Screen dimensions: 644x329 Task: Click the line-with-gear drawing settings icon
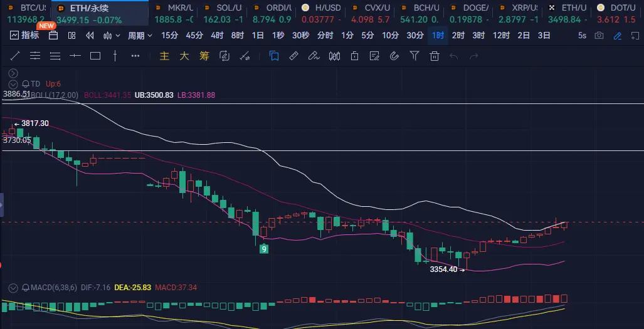(x=245, y=56)
